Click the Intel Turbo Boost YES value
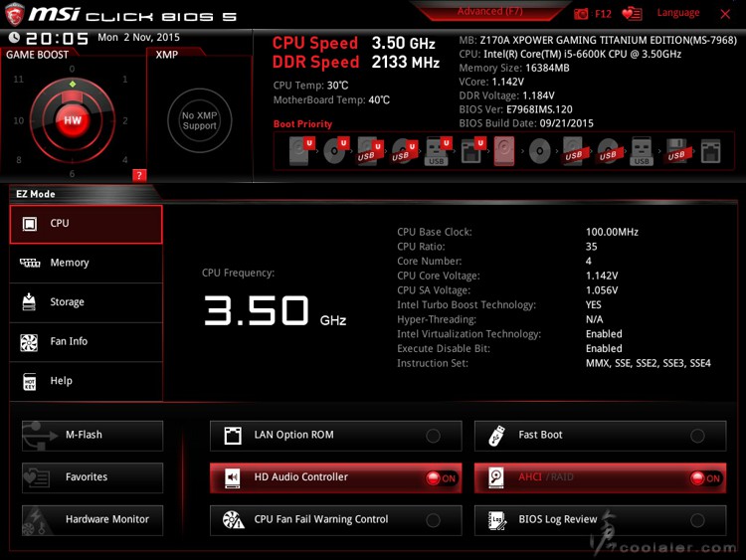Image resolution: width=746 pixels, height=560 pixels. tap(593, 305)
